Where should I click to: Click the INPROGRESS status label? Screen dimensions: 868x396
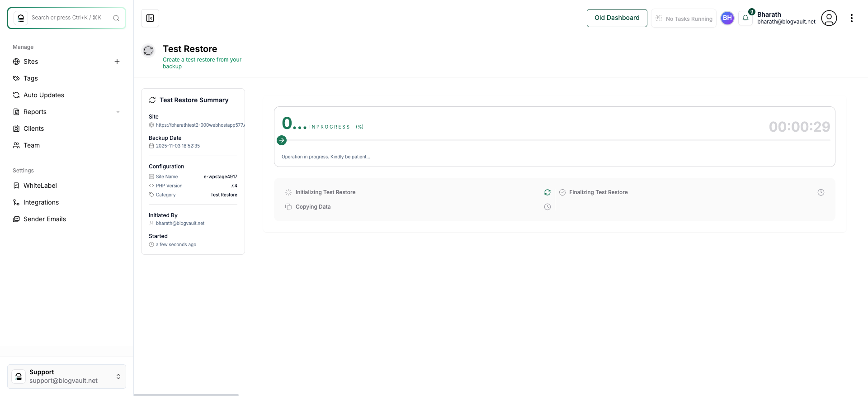click(330, 127)
